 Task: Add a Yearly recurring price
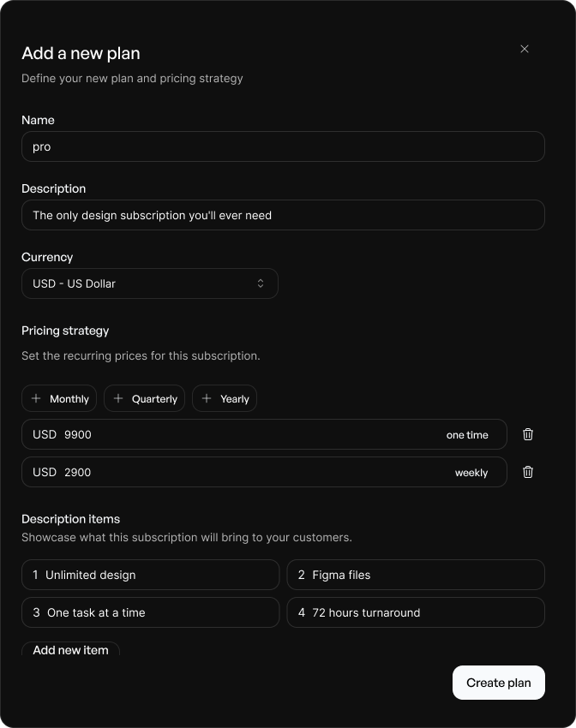coord(225,398)
